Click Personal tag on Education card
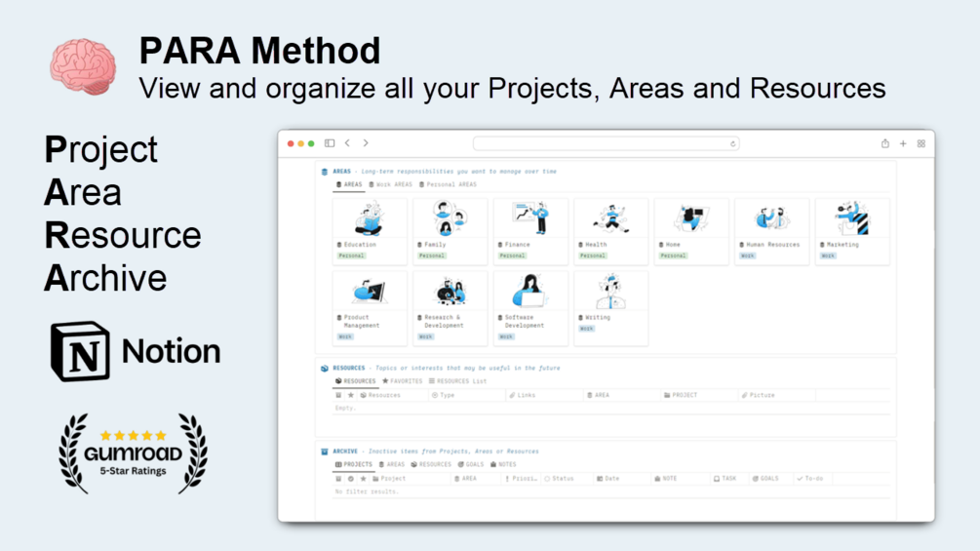Viewport: 980px width, 551px height. 351,256
